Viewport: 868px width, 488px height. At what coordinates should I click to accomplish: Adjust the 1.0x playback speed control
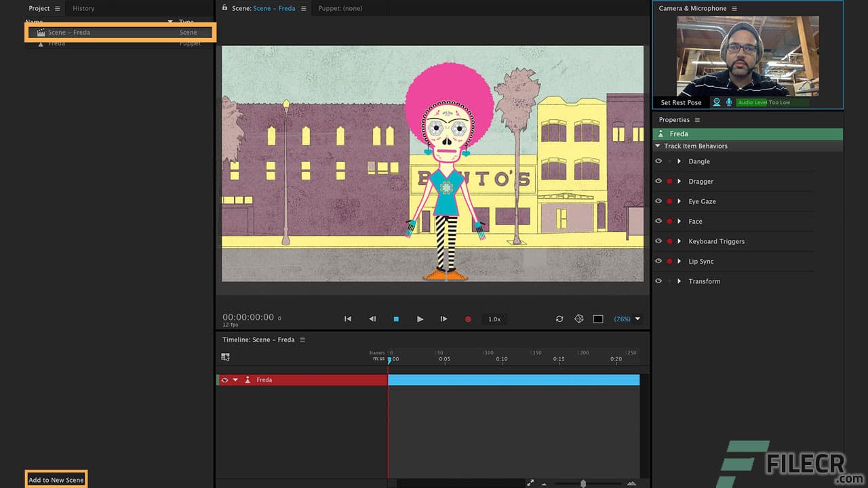[x=494, y=319]
